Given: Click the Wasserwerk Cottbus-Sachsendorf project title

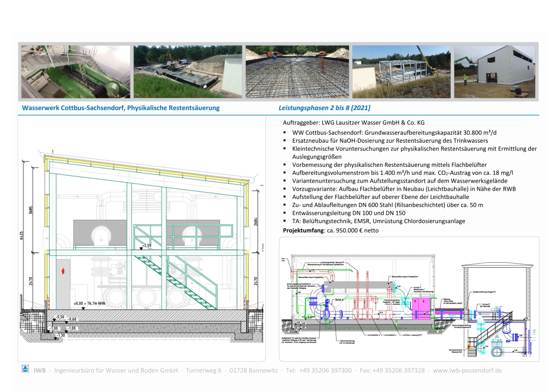Looking at the screenshot, I should click(121, 108).
